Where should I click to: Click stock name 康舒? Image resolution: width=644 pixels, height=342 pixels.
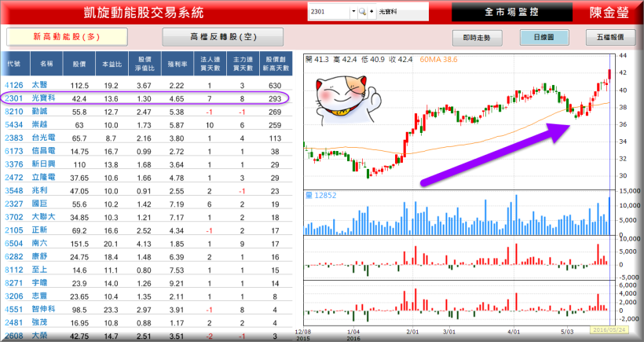(39, 256)
